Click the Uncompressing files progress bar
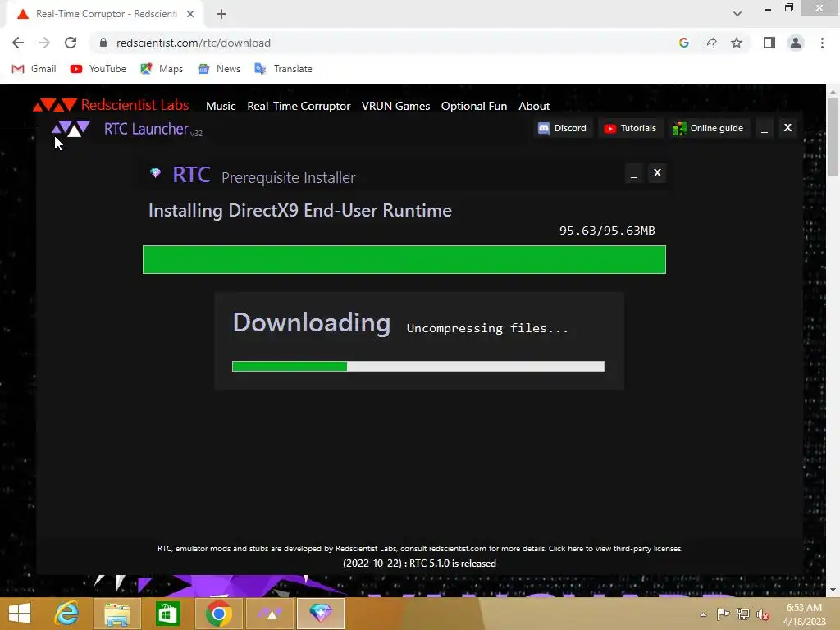The height and width of the screenshot is (630, 840). click(418, 367)
